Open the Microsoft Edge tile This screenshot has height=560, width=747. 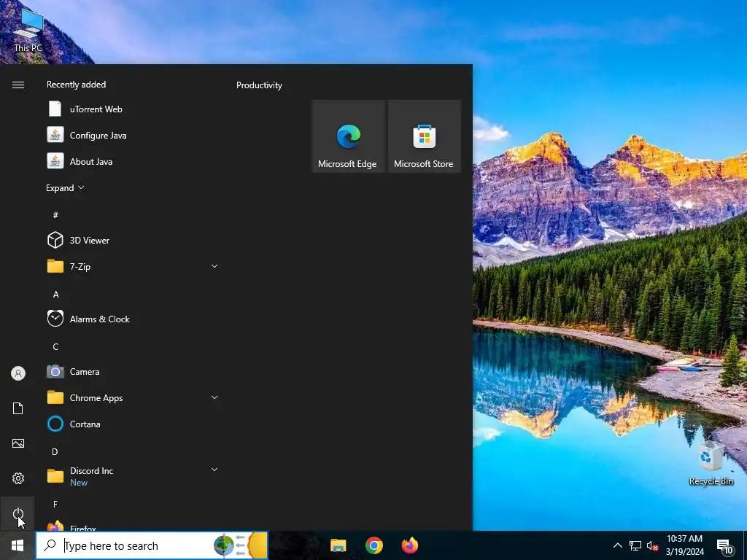(348, 136)
